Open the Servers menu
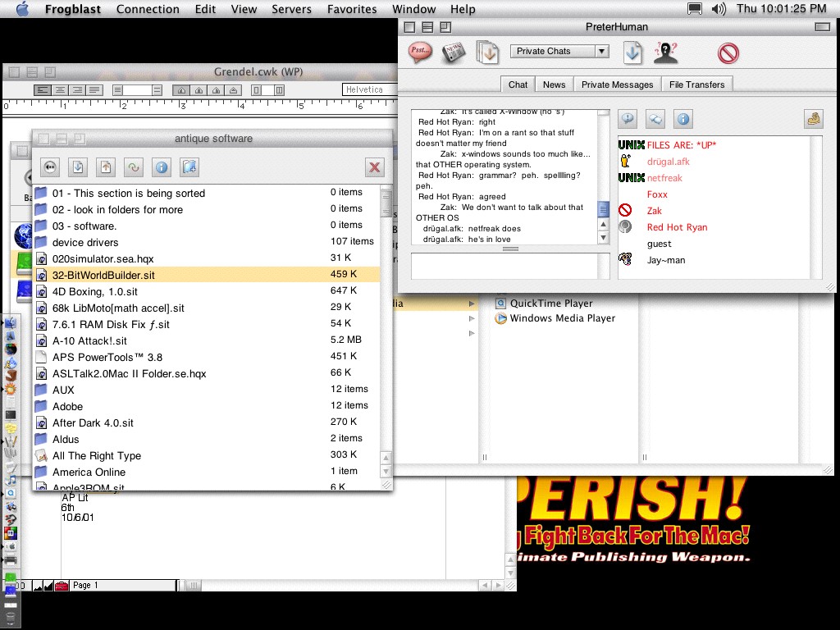 (291, 9)
